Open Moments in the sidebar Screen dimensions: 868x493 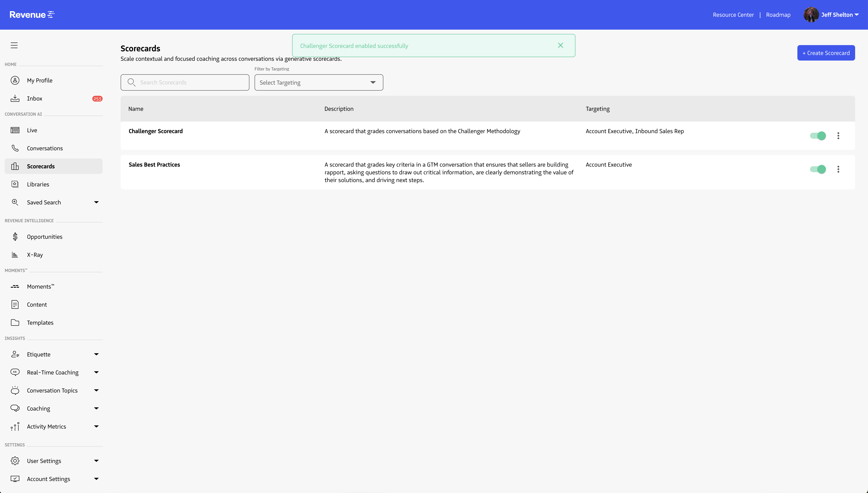[53, 286]
